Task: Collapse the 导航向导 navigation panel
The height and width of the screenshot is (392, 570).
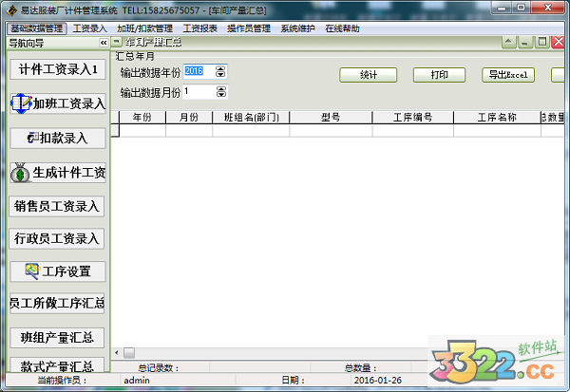Action: tap(104, 43)
